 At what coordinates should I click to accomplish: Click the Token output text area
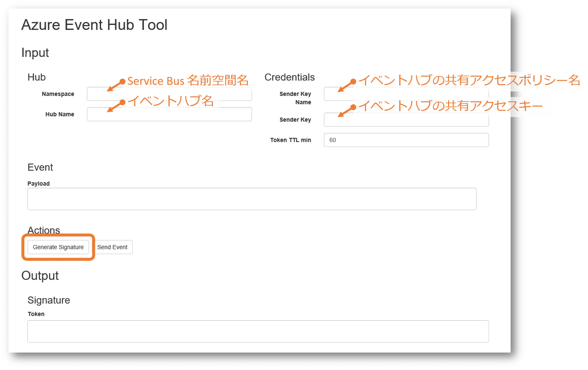click(258, 331)
